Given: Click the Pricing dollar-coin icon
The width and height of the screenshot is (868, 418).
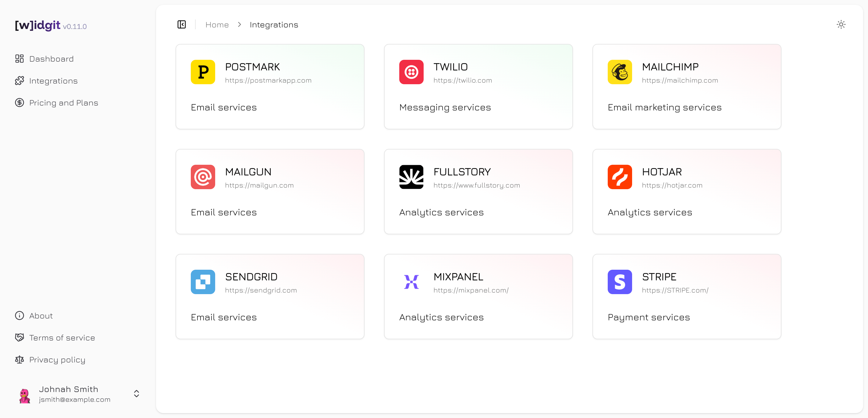Looking at the screenshot, I should (x=20, y=103).
